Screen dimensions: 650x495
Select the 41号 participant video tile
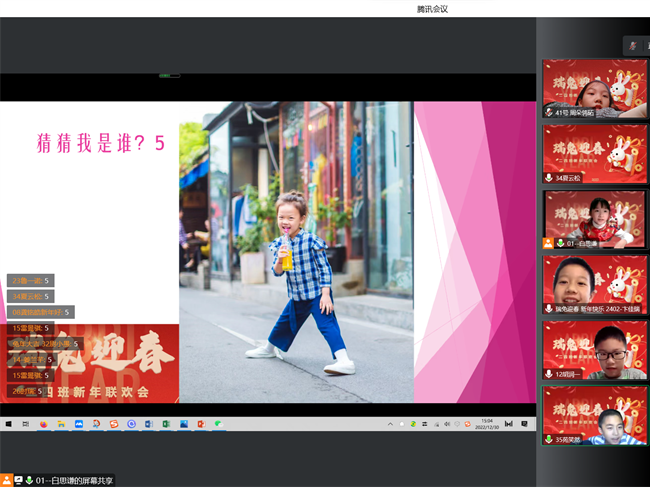(x=594, y=88)
